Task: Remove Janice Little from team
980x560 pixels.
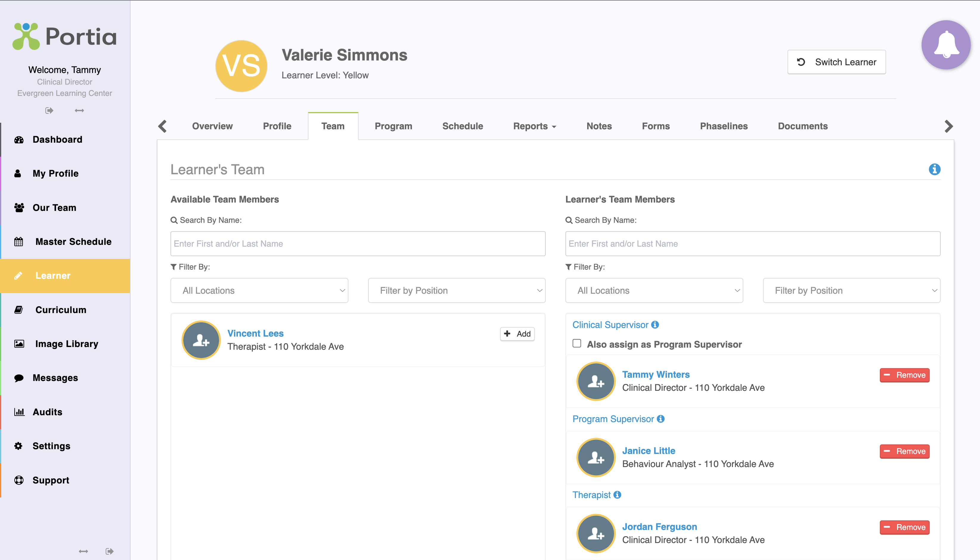Action: [x=904, y=451]
